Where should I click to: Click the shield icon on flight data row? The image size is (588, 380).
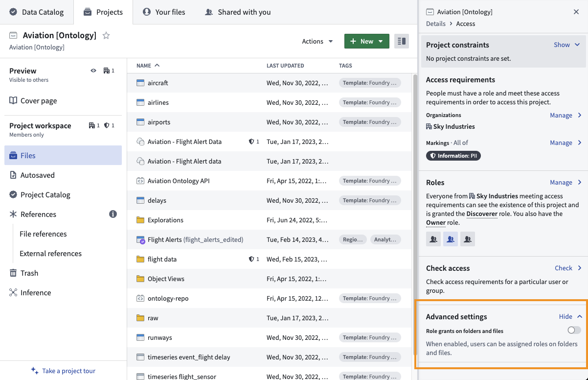click(251, 259)
